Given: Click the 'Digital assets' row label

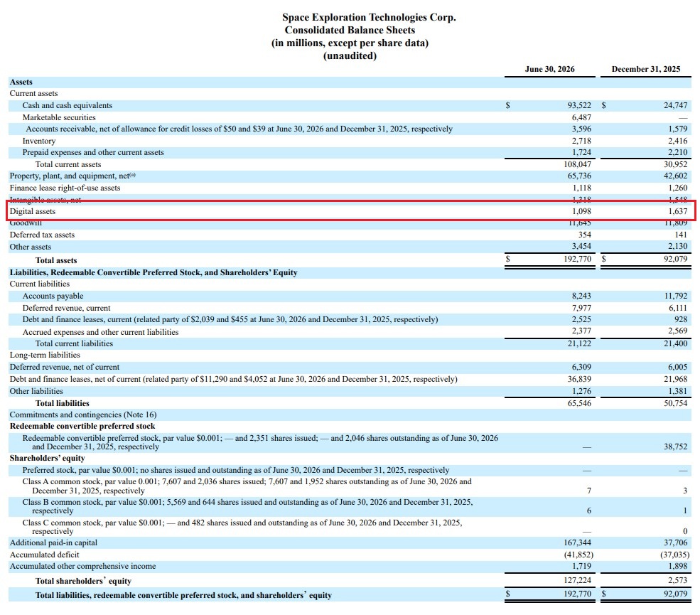Looking at the screenshot, I should click(33, 211).
